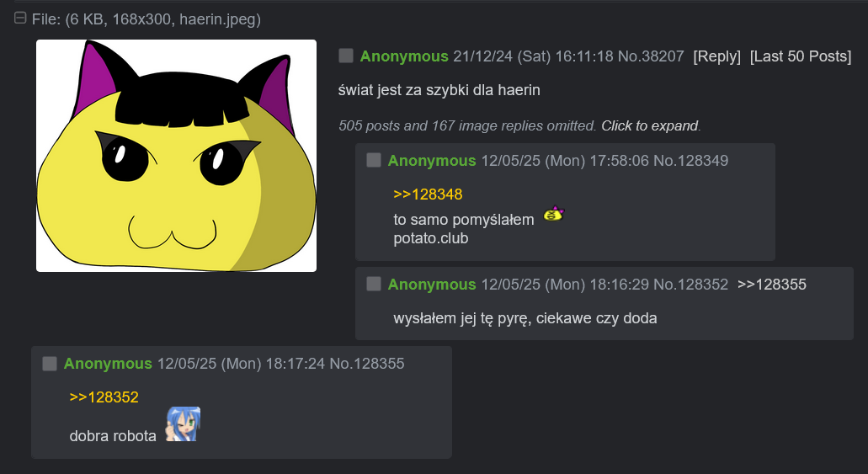Click the small yellow potato emote
This screenshot has height=474, width=868.
coord(554,213)
